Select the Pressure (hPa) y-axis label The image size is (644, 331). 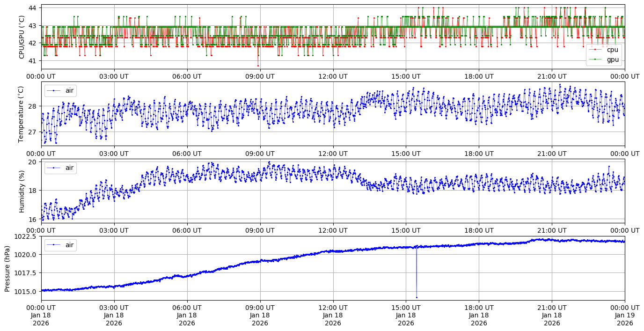[7, 268]
